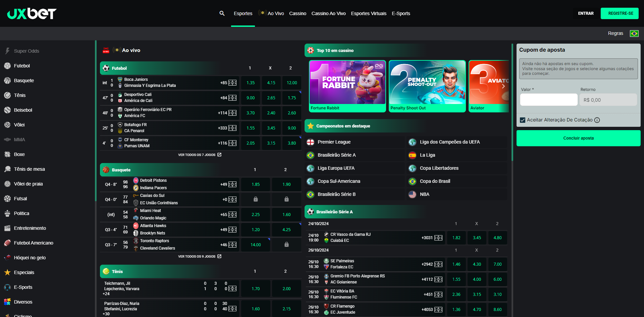Open Política betting category
The height and width of the screenshot is (317, 644).
click(x=21, y=213)
